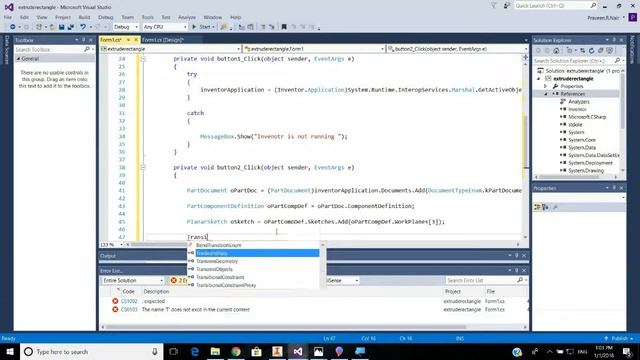Screen dimensions: 640x360
Task: Click the Start debugging button
Action: (203, 27)
